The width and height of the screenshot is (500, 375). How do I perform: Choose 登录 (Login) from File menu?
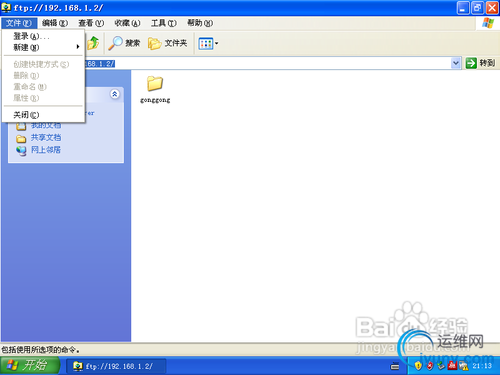pos(43,36)
